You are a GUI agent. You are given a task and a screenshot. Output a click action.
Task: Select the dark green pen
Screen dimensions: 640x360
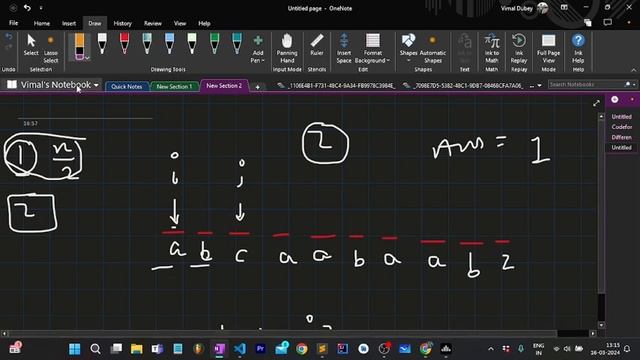[x=214, y=44]
